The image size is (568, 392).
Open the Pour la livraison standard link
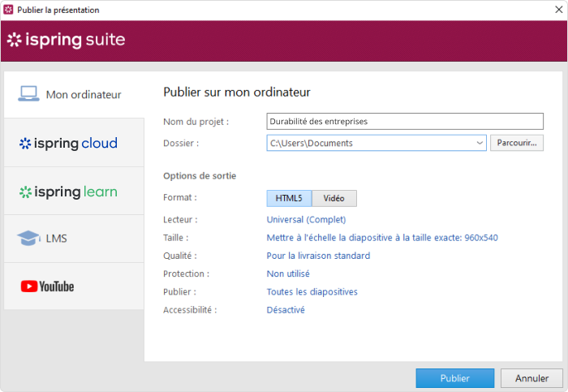pos(318,256)
